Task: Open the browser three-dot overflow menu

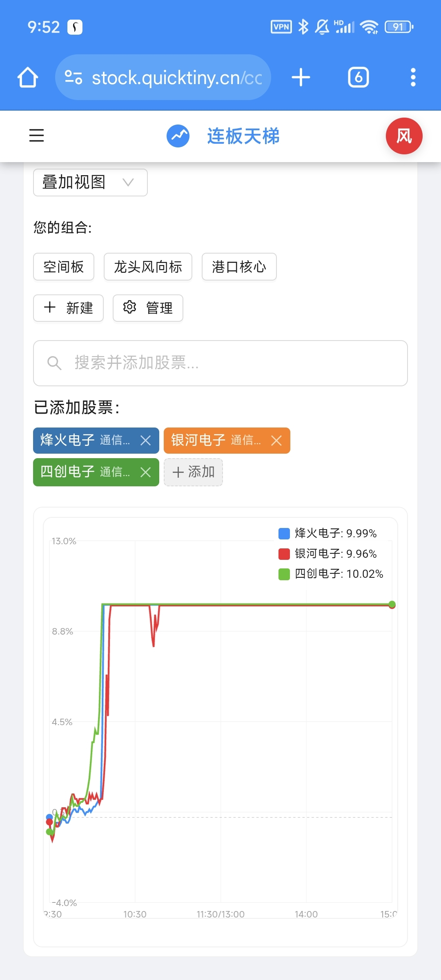Action: [x=413, y=77]
